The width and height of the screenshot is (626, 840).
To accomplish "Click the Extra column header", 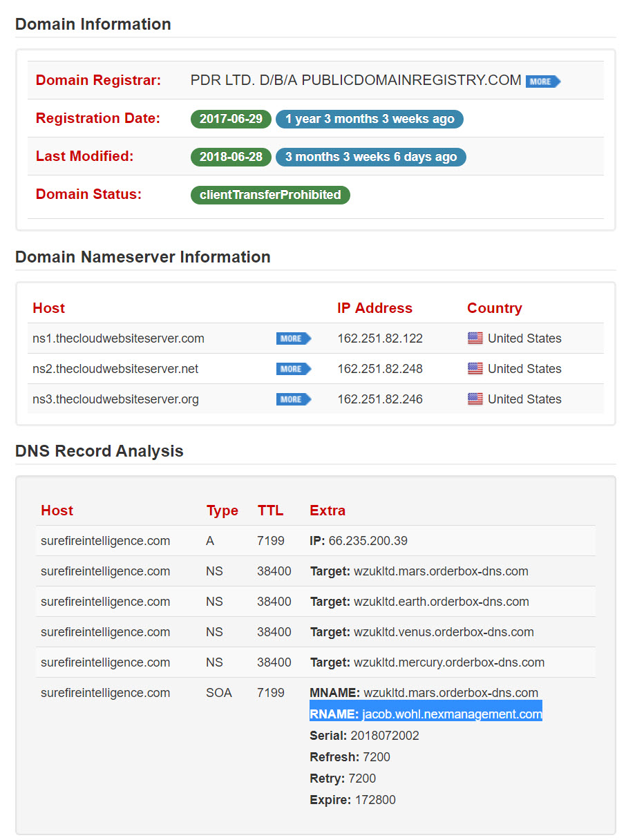I will tap(328, 510).
